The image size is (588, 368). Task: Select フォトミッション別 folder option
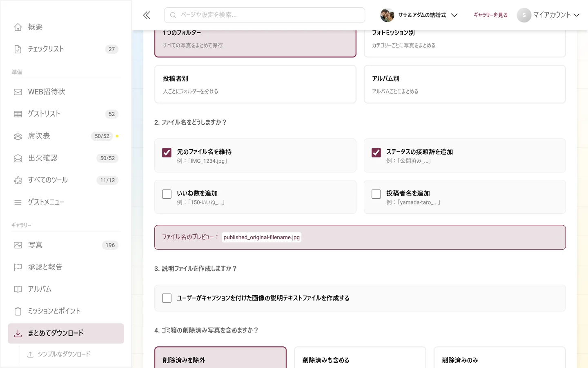tap(465, 43)
